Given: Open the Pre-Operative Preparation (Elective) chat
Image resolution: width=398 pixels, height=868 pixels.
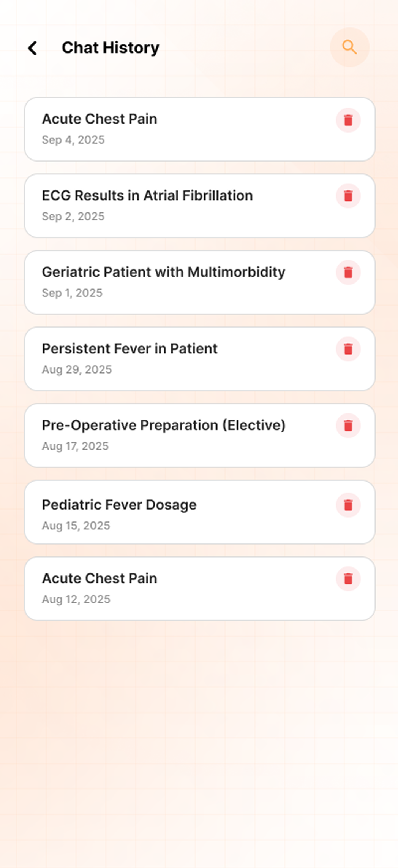Looking at the screenshot, I should [x=163, y=426].
